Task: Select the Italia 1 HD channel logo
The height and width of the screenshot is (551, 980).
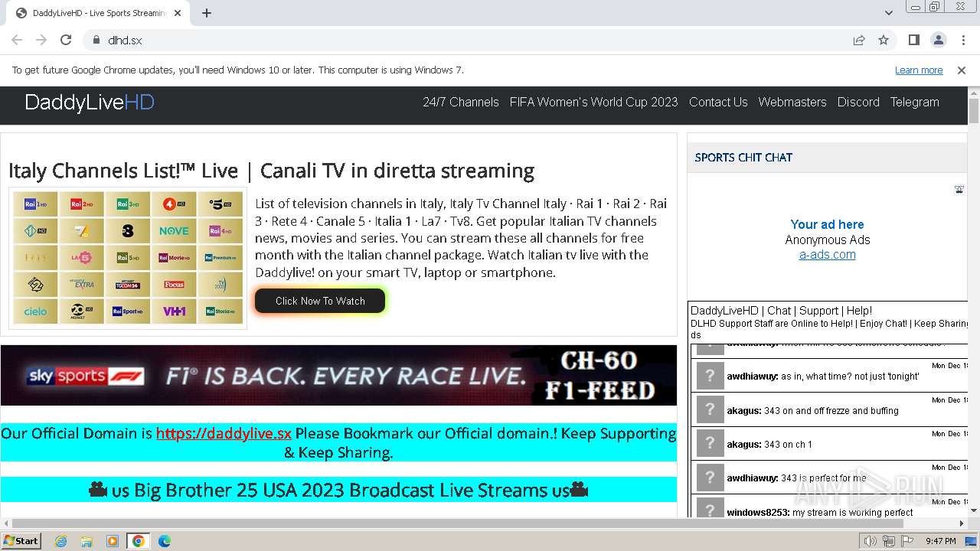Action: [x=35, y=231]
